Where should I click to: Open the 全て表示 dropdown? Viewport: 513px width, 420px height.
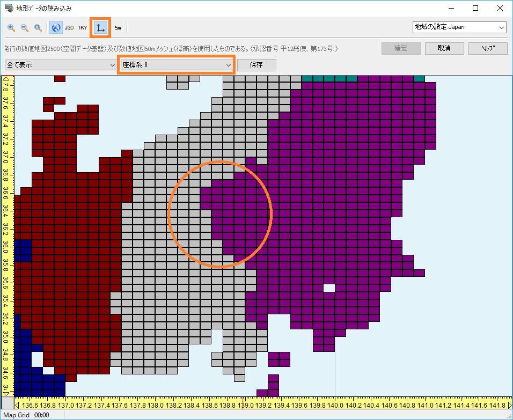61,65
